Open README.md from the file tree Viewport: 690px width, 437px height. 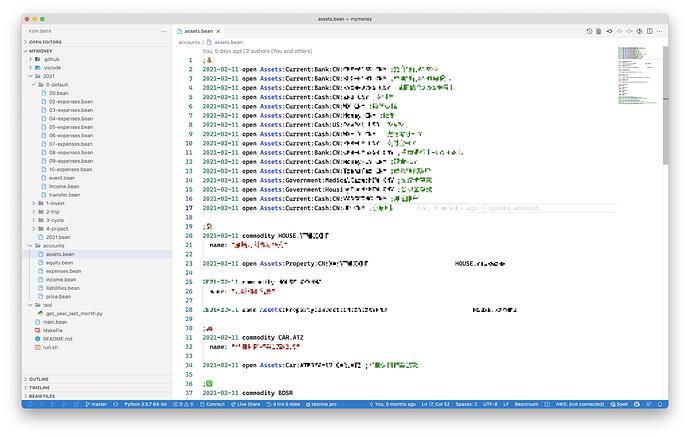[x=58, y=339]
